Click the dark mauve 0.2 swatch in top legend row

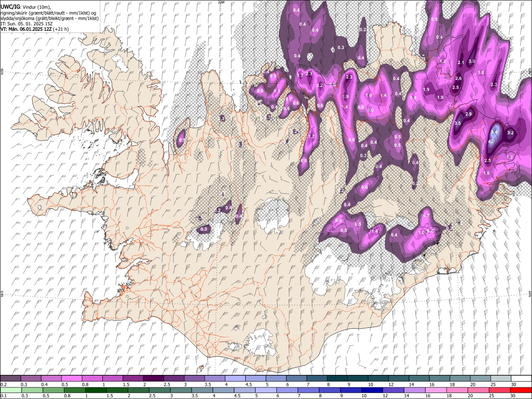(11, 378)
